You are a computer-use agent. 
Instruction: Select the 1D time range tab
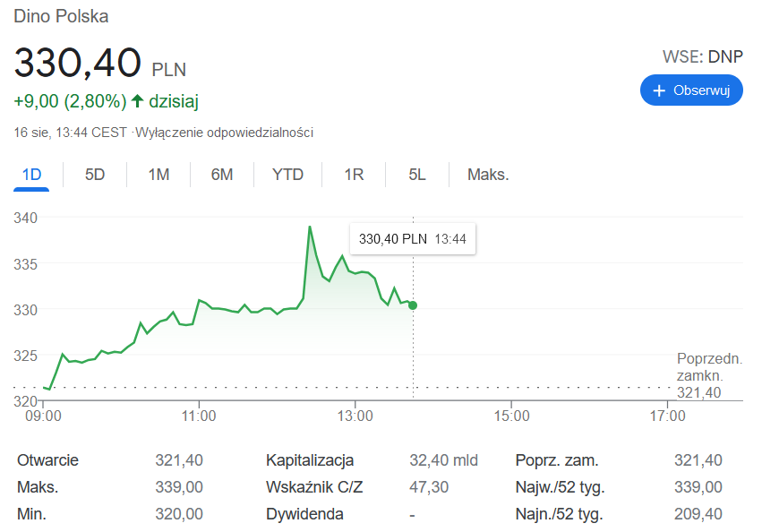[x=31, y=175]
